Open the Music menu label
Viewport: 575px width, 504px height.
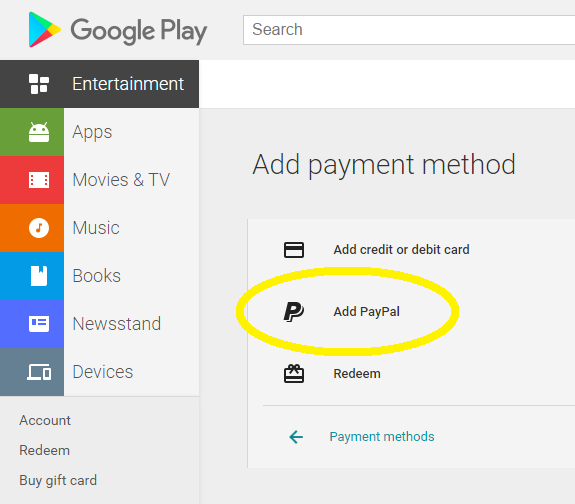[96, 228]
